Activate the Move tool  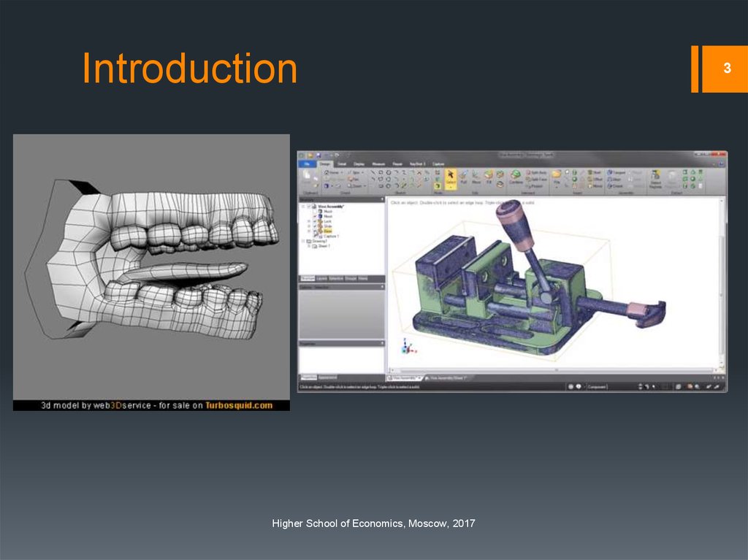(x=476, y=177)
